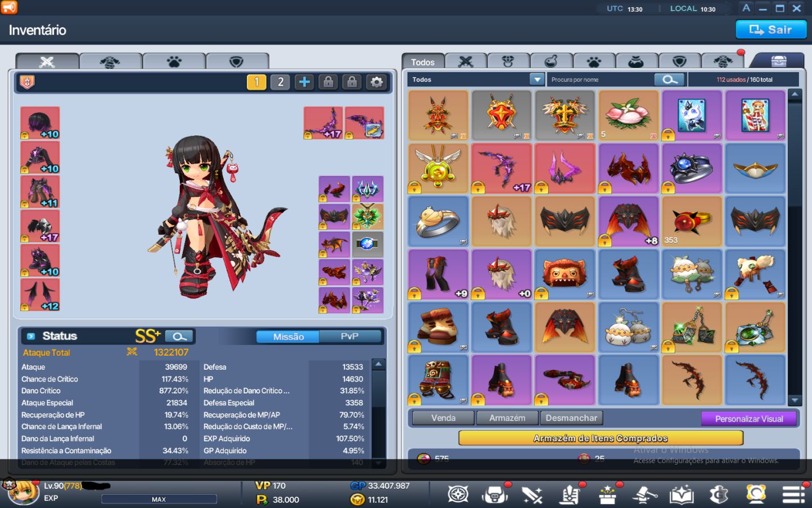Screen dimensions: 812x508
Task: Switch status view to PvP
Action: point(350,337)
